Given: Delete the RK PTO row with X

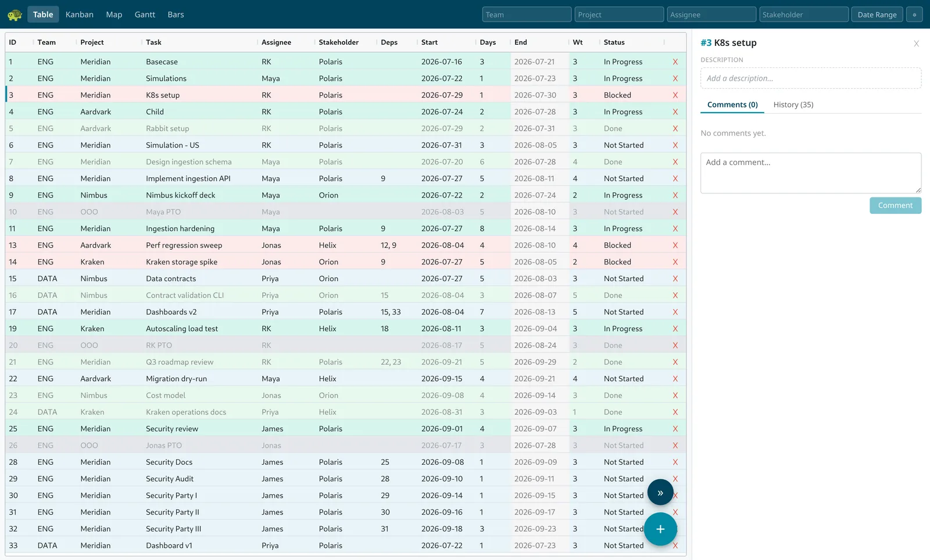Looking at the screenshot, I should (x=675, y=346).
